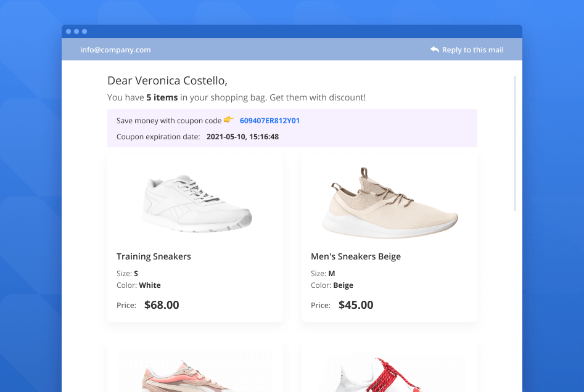Open the beige Men's Sneakers image
This screenshot has width=584, height=392.
tap(391, 203)
